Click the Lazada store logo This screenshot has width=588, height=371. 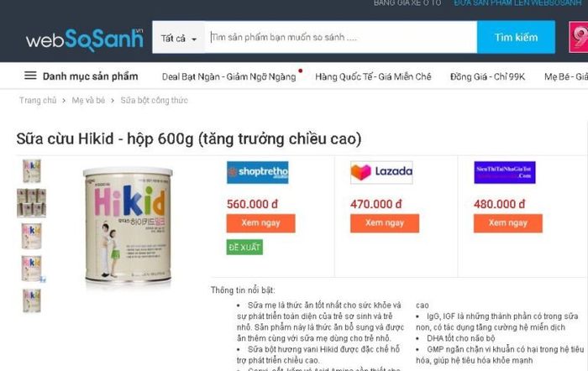click(381, 172)
